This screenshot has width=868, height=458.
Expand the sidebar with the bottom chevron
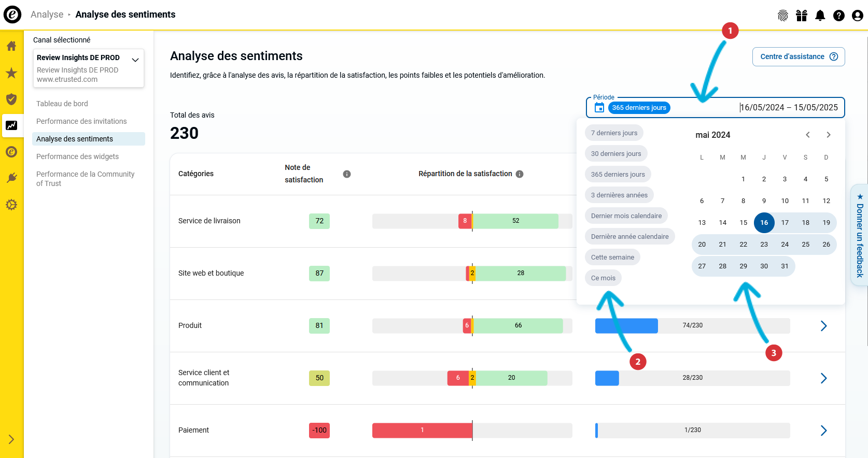[11, 439]
